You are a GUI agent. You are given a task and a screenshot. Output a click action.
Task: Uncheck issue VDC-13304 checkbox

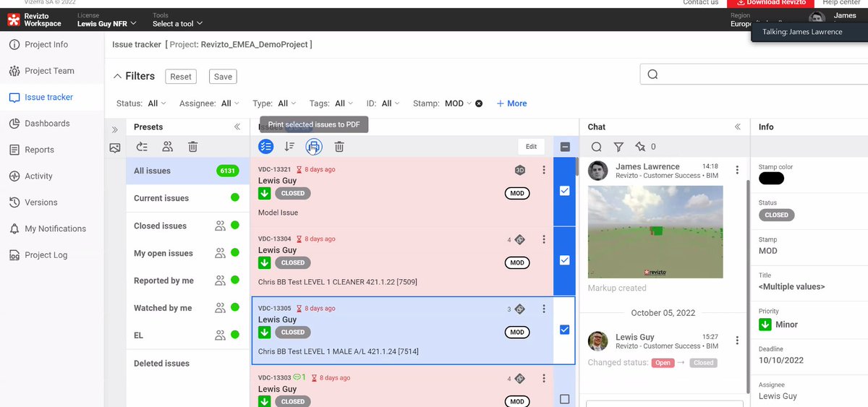click(x=565, y=260)
